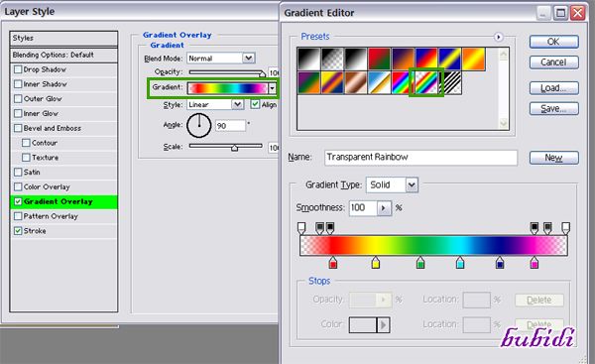Viewport: 595px width, 364px height.
Task: Click the New gradient button
Action: click(553, 158)
